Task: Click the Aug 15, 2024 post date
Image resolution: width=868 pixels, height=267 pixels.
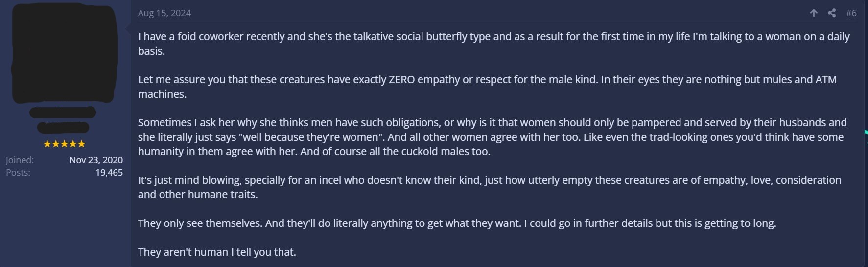Action: 164,13
